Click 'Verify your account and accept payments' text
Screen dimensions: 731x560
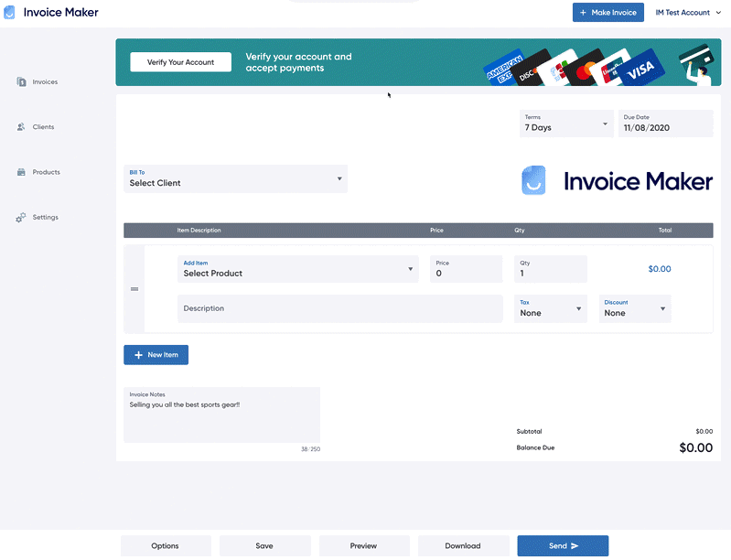(299, 62)
